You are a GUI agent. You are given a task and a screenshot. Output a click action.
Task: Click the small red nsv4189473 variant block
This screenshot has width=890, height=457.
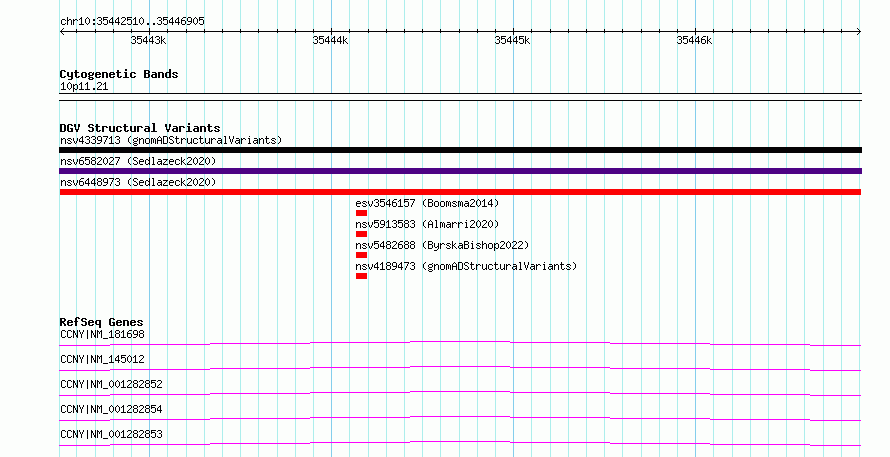362,276
